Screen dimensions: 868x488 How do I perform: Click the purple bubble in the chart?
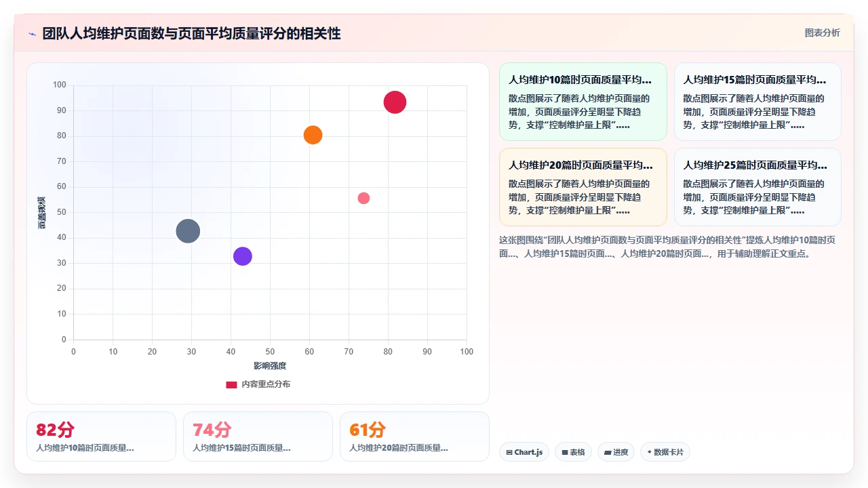(x=243, y=256)
